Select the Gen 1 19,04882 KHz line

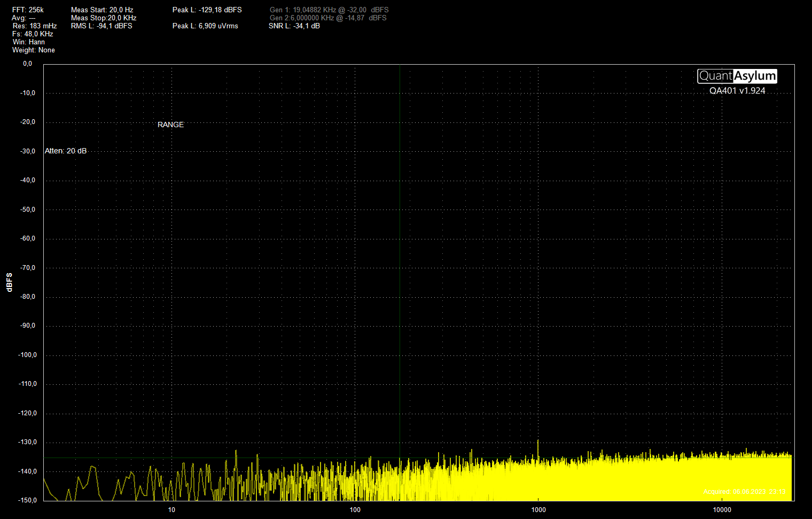pyautogui.click(x=329, y=10)
